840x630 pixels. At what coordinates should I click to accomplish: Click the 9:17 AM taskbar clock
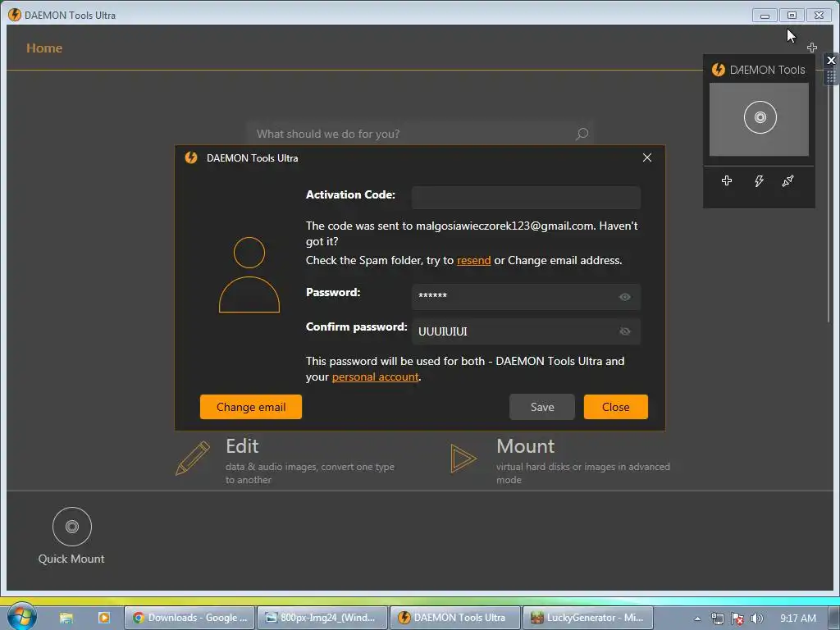(x=797, y=619)
